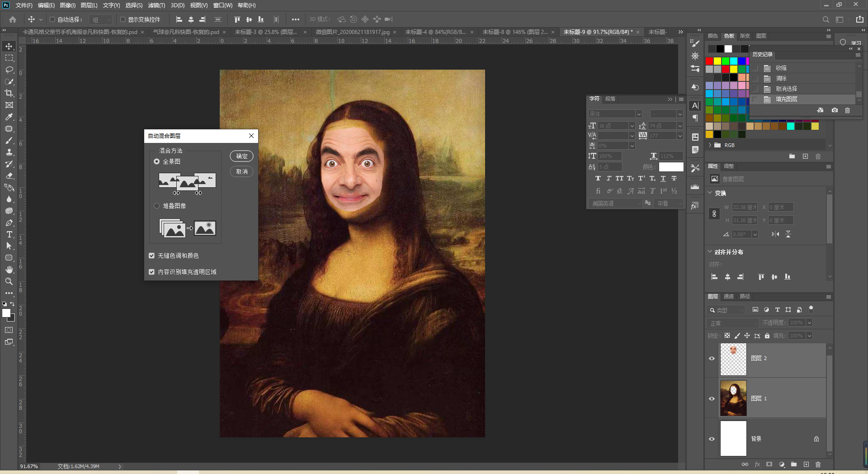Uncheck 无缝色调和颜色 checkbox

click(152, 256)
